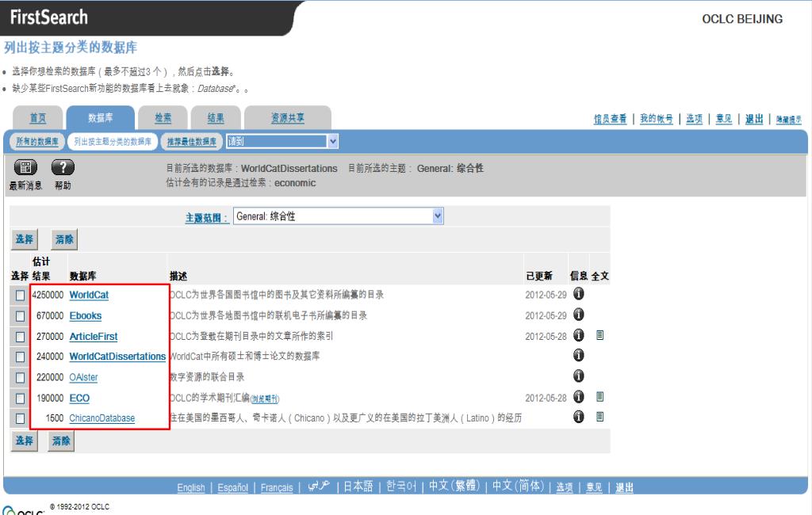Click top 选择 button
The height and width of the screenshot is (515, 812).
(25, 239)
